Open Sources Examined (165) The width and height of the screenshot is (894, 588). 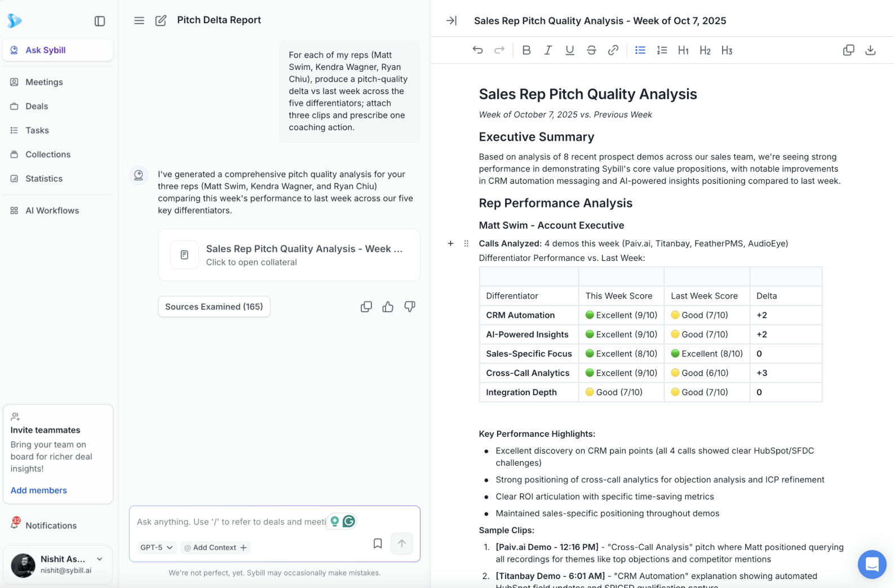[214, 307]
